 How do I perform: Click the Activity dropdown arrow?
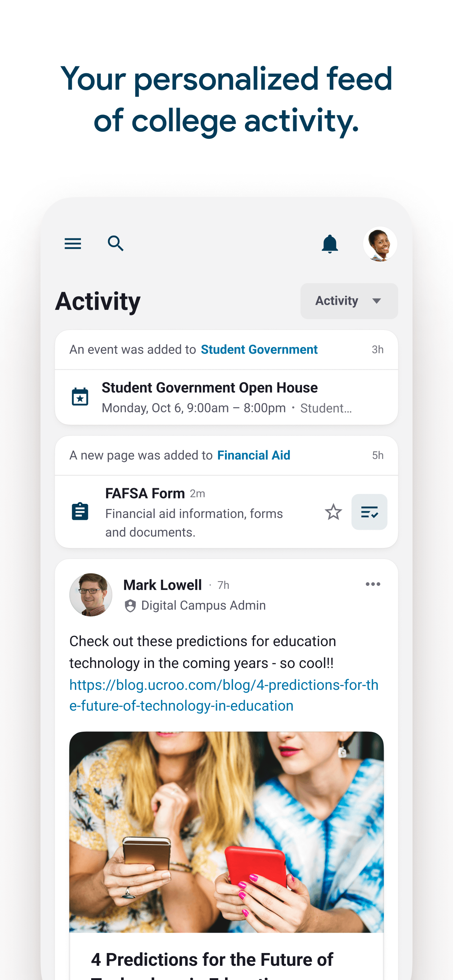(376, 301)
